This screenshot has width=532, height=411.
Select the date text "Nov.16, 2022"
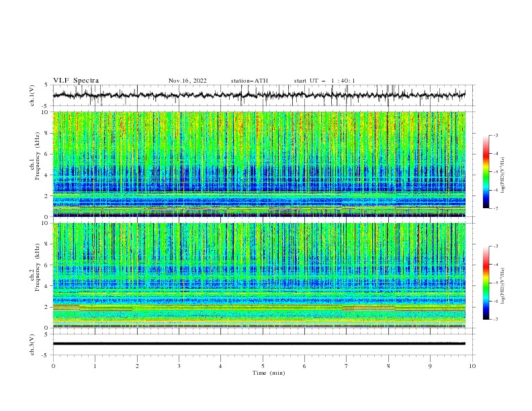187,81
